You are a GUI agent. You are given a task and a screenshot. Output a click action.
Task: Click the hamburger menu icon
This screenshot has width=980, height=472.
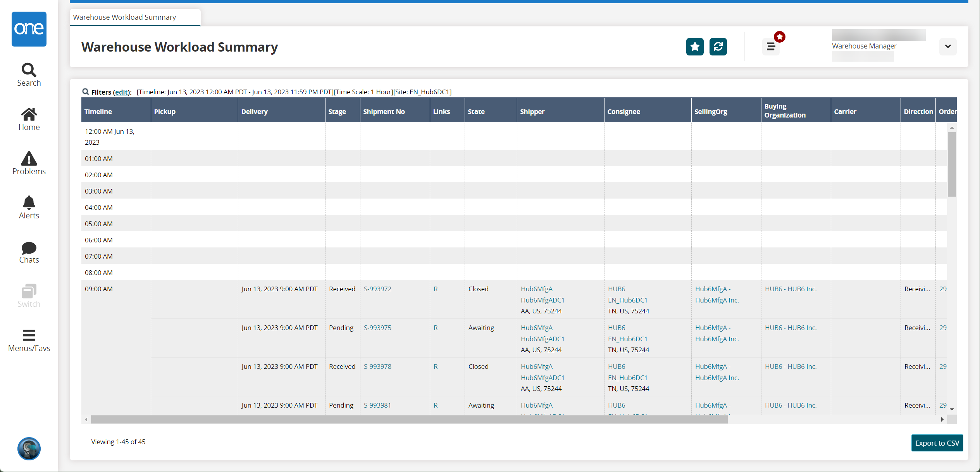pyautogui.click(x=771, y=46)
